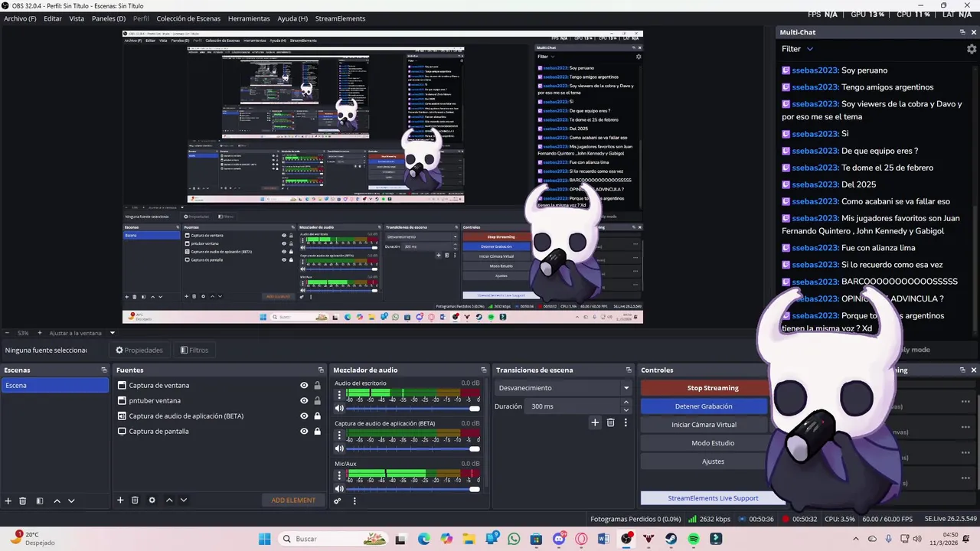This screenshot has height=551, width=980.
Task: Click the taskbar Buscar search box
Action: click(x=332, y=539)
